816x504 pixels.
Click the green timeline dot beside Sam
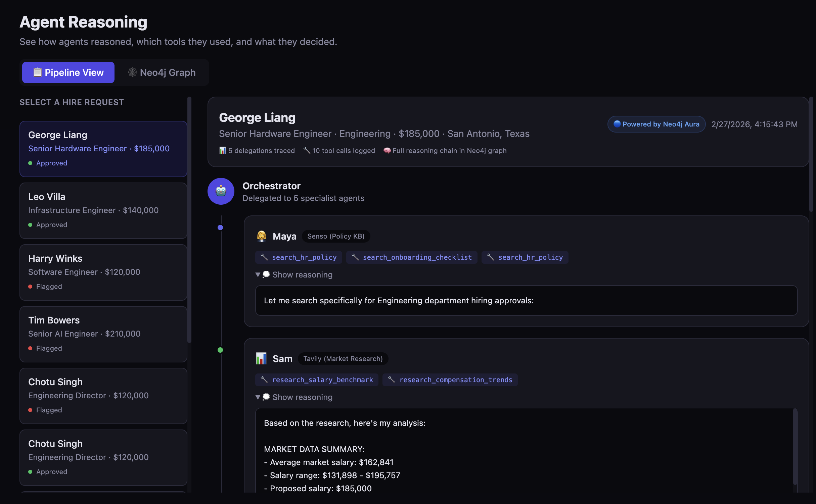220,350
